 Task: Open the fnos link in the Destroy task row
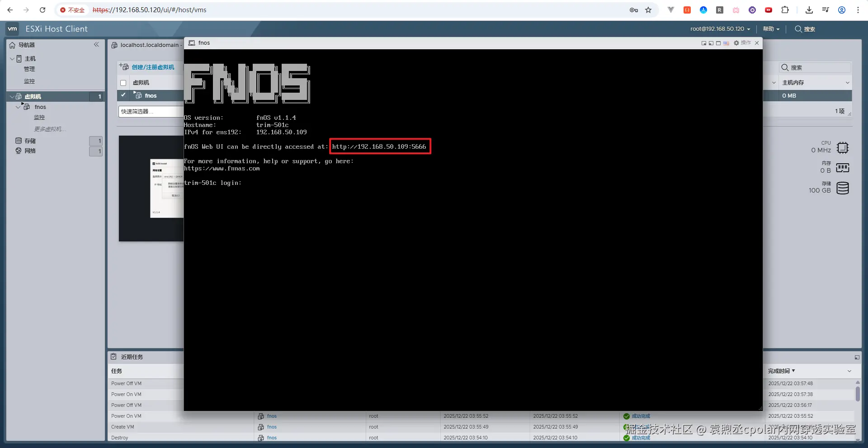click(x=272, y=438)
